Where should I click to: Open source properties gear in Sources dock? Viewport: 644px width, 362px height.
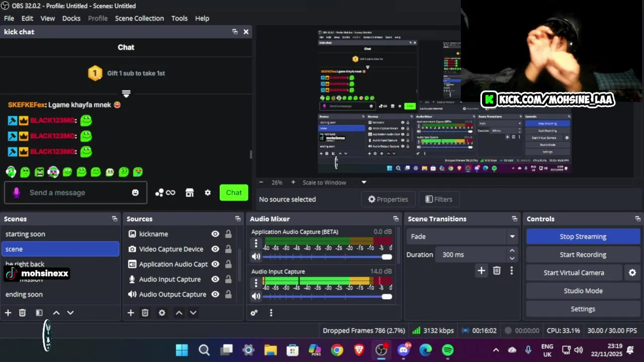pyautogui.click(x=162, y=313)
